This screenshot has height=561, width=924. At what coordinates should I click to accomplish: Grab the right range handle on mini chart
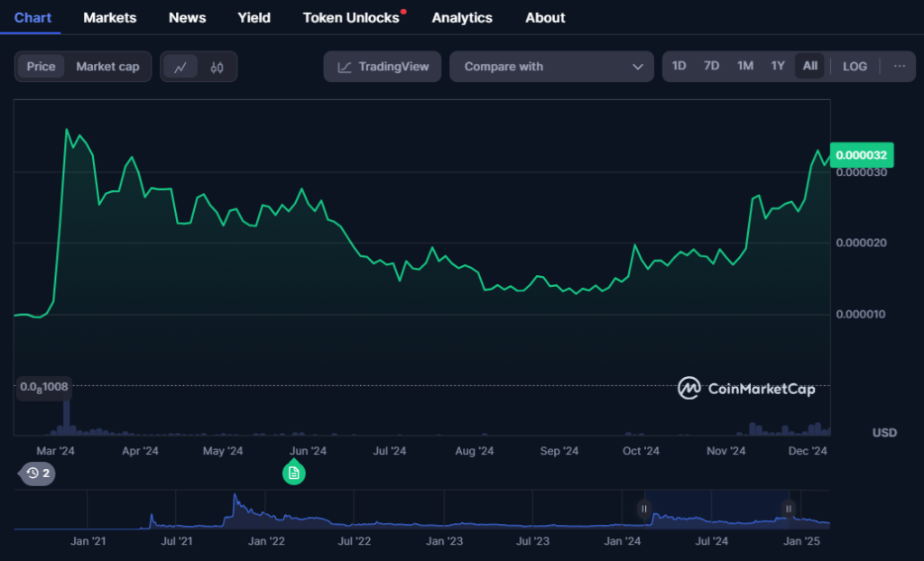click(789, 509)
